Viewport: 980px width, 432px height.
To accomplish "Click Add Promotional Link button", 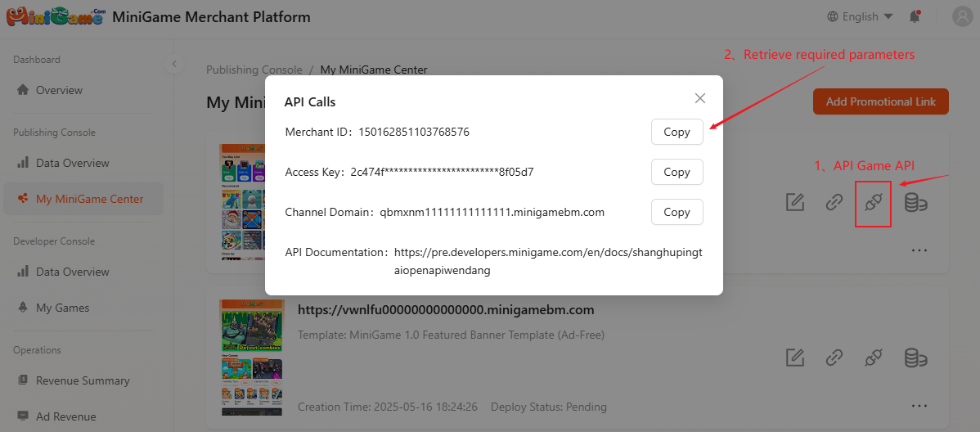I will click(881, 101).
